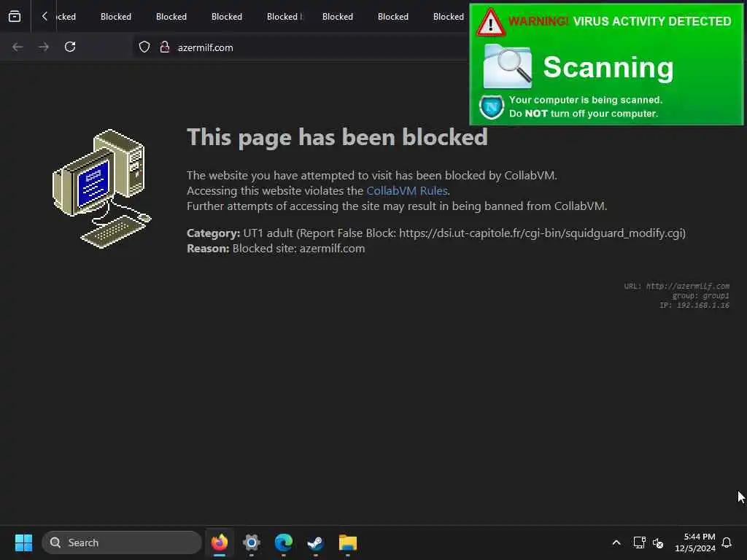
Task: Open the CollabVM Rules link
Action: coord(407,190)
